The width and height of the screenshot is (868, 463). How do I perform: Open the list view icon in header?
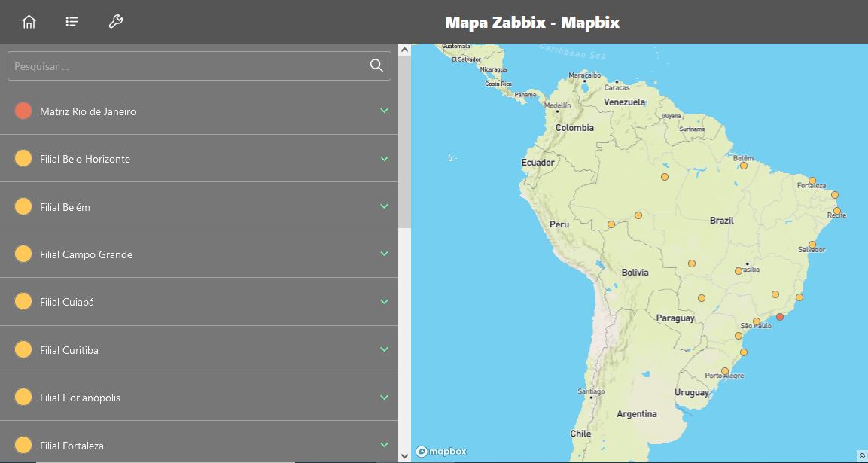tap(72, 22)
